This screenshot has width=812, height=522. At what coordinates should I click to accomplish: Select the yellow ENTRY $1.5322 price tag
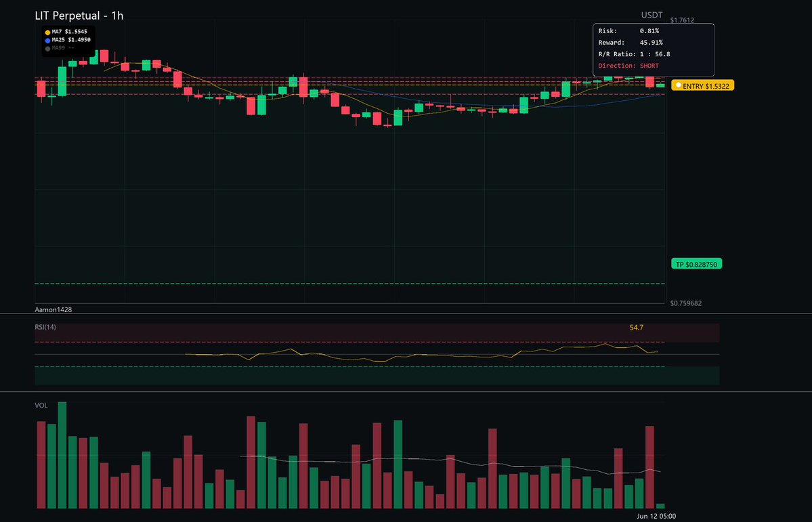coord(702,85)
